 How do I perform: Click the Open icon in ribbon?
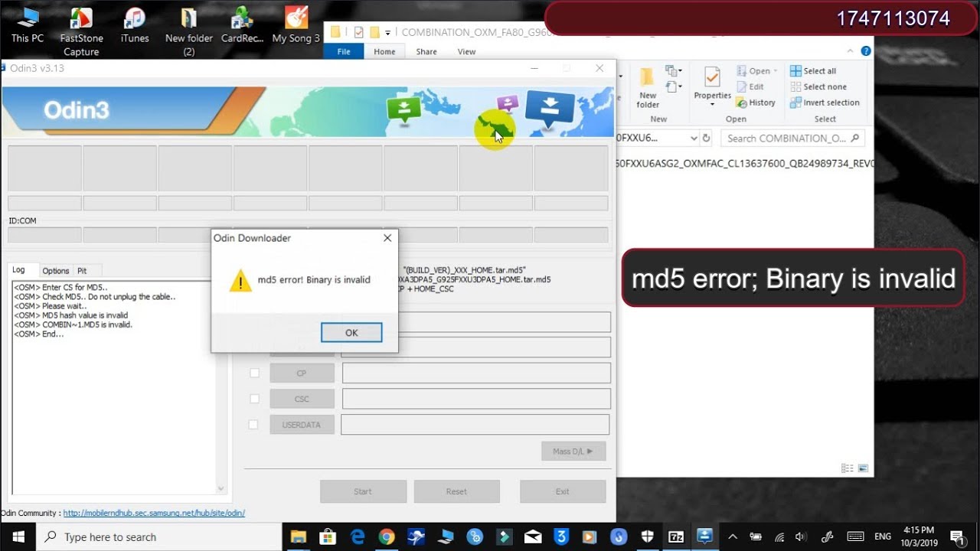(742, 71)
